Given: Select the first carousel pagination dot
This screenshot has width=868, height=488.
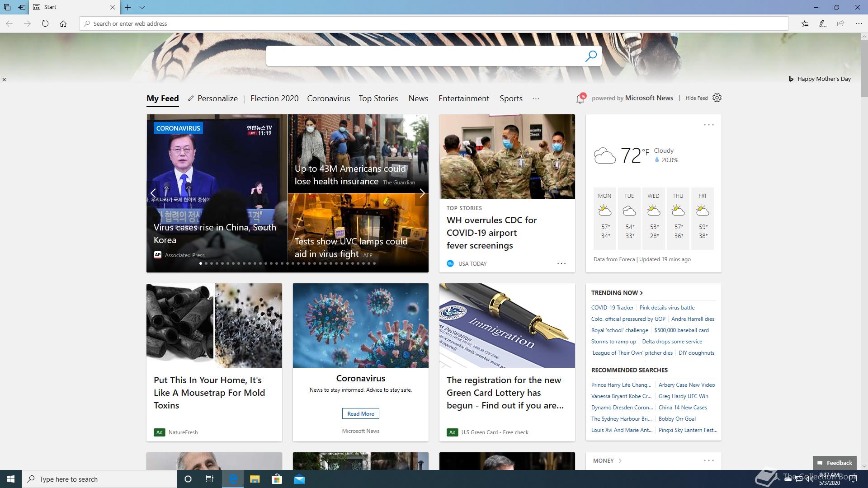Looking at the screenshot, I should tap(201, 263).
